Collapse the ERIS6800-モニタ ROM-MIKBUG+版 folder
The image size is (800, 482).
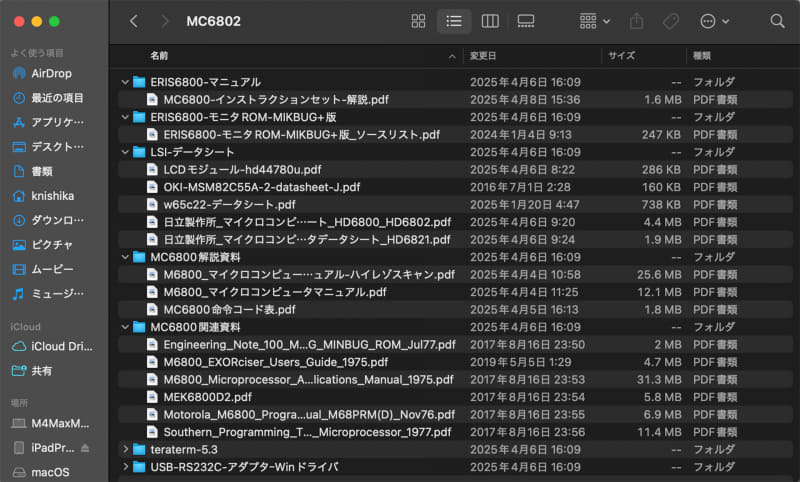click(x=125, y=117)
